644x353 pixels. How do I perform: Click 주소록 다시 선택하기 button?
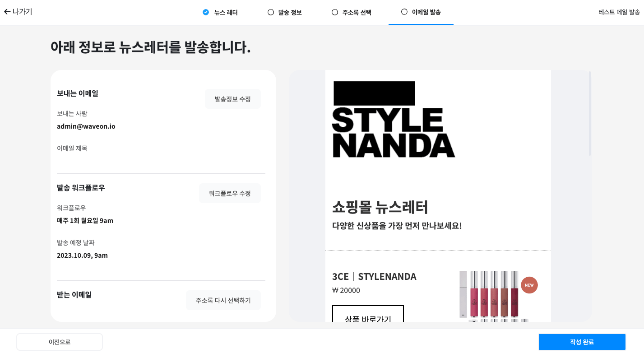[223, 300]
